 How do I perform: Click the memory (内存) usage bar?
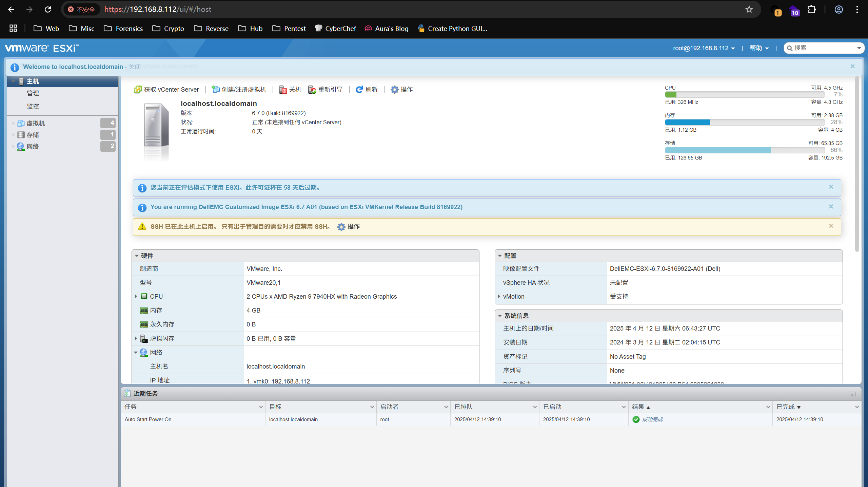[x=745, y=123]
